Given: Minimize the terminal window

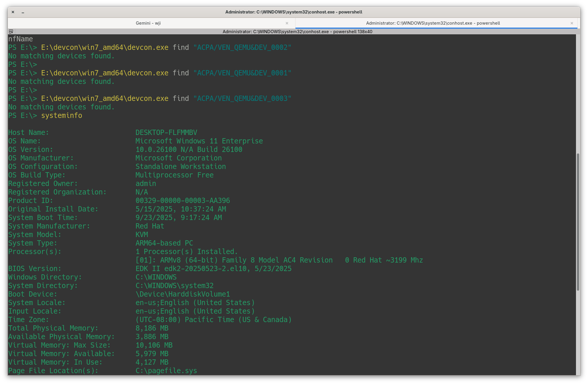Looking at the screenshot, I should point(23,12).
